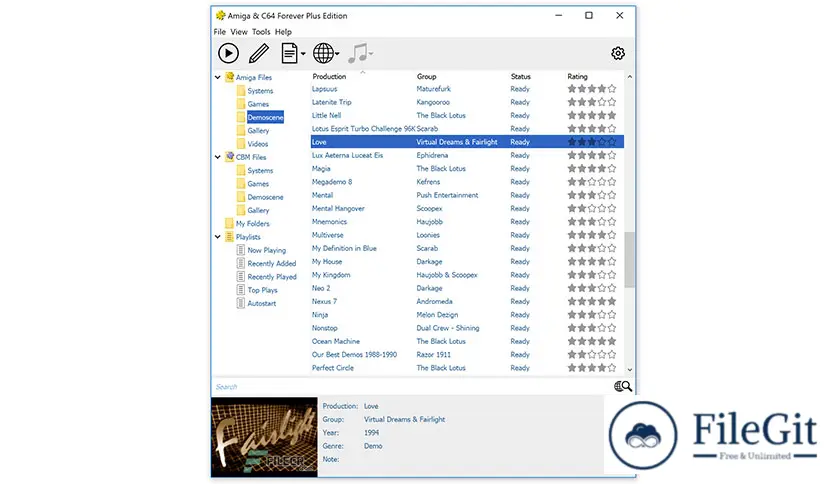The height and width of the screenshot is (484, 836).
Task: Select Gallery under CBM Files
Action: click(258, 211)
